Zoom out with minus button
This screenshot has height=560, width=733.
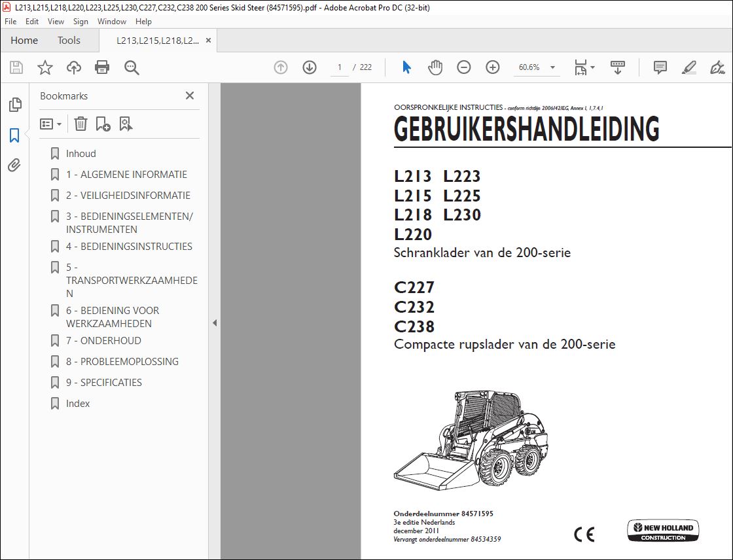464,67
